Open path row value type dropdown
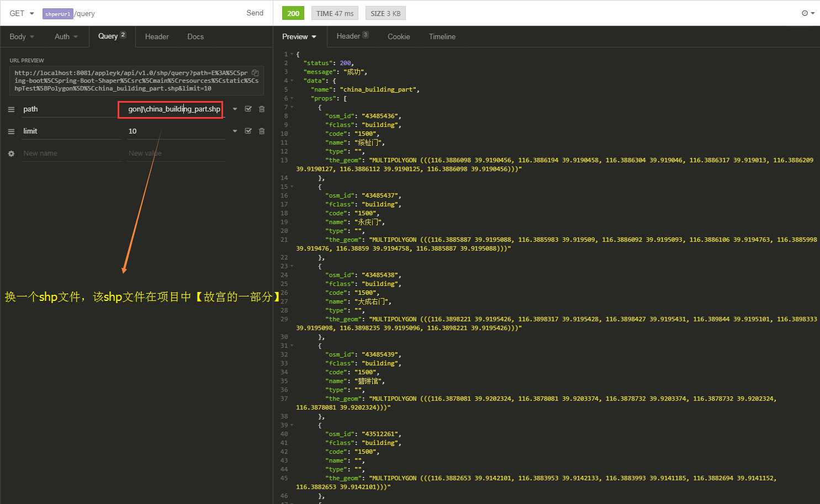The image size is (820, 504). pos(235,109)
